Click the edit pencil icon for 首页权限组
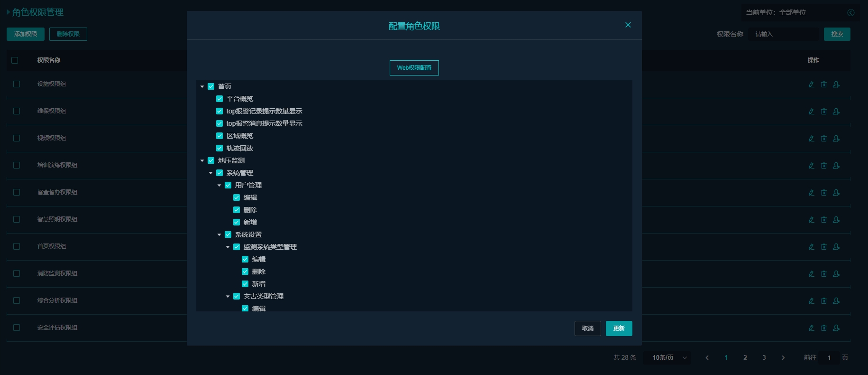 coord(812,246)
